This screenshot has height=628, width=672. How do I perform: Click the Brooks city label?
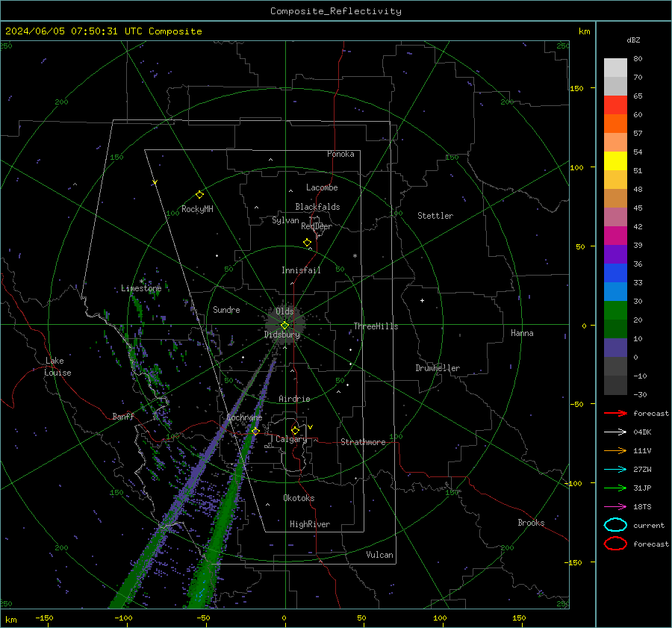click(531, 523)
